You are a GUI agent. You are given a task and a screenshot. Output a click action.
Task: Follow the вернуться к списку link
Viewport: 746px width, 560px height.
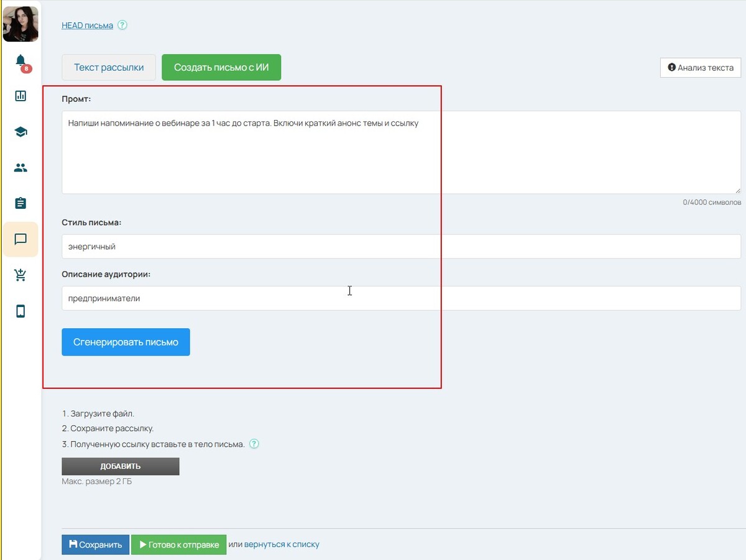(x=282, y=544)
